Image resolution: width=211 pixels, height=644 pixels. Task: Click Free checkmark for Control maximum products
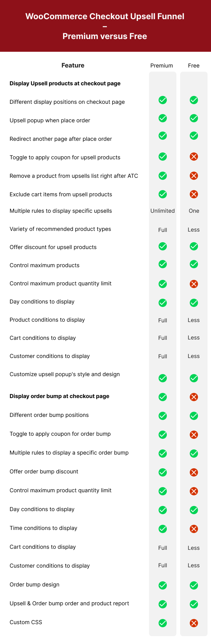(194, 264)
